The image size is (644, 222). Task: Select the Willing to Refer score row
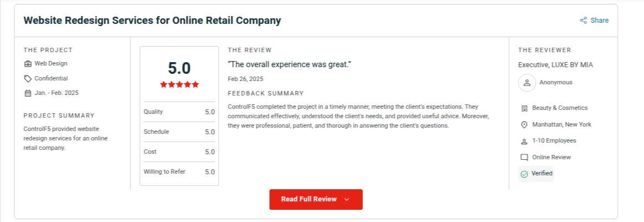(179, 172)
